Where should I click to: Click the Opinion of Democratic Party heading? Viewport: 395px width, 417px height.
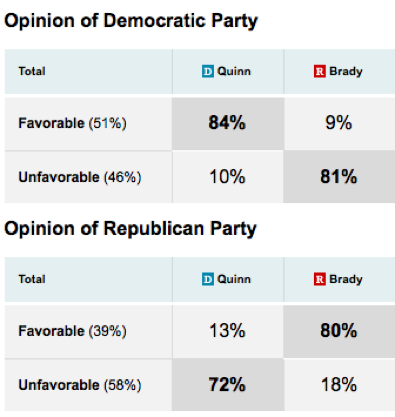[131, 21]
